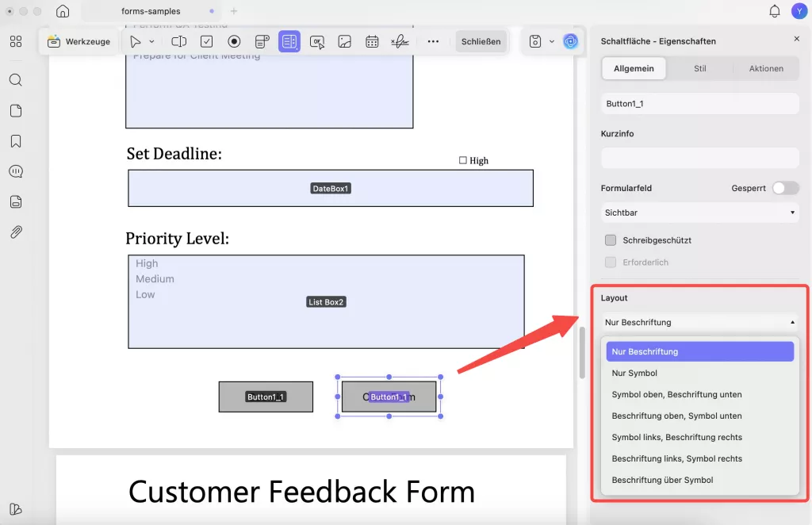
Task: Toggle the Gesperrt switch
Action: (786, 188)
